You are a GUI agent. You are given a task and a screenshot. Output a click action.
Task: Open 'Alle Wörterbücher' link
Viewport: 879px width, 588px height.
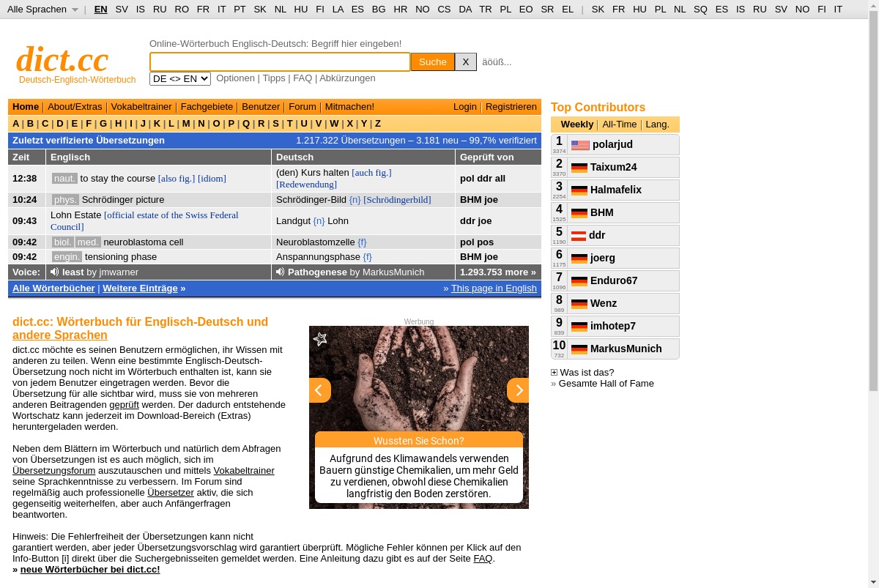[x=53, y=289]
